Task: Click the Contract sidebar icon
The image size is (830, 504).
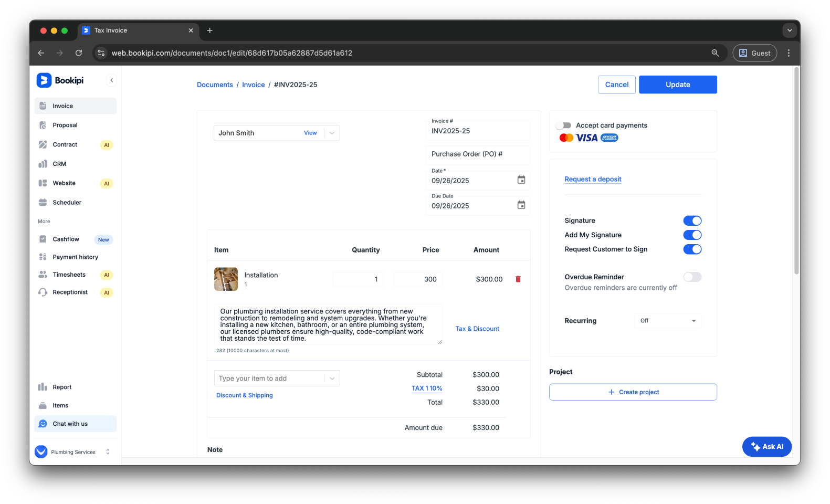Action: pyautogui.click(x=43, y=144)
